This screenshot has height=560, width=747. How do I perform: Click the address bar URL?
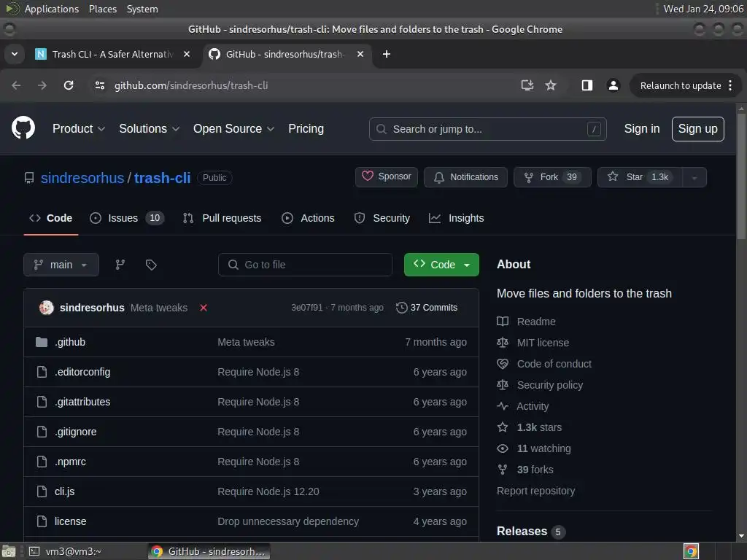point(191,86)
